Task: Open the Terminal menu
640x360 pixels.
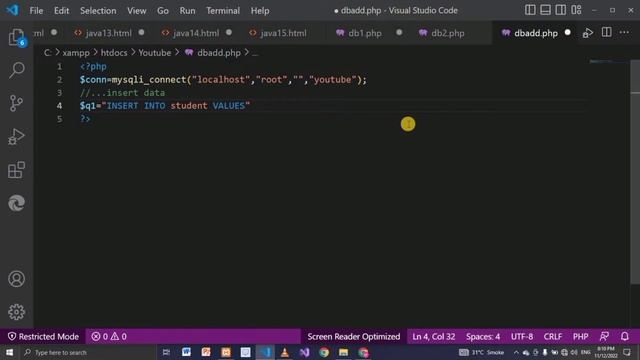Action: [x=223, y=11]
